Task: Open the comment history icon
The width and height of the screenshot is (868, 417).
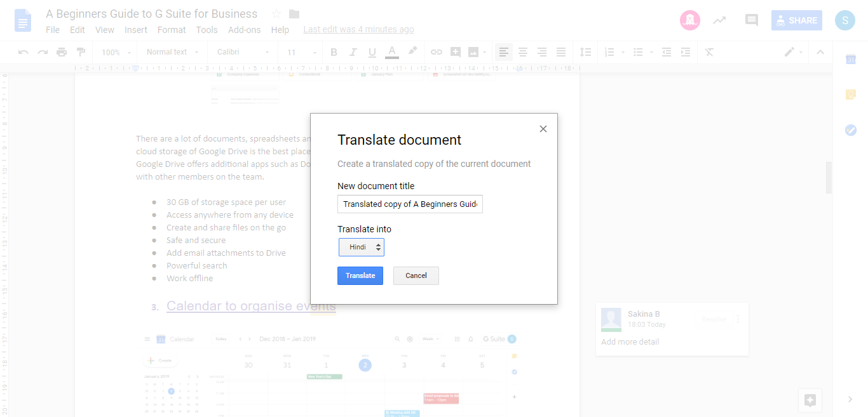Action: click(752, 20)
